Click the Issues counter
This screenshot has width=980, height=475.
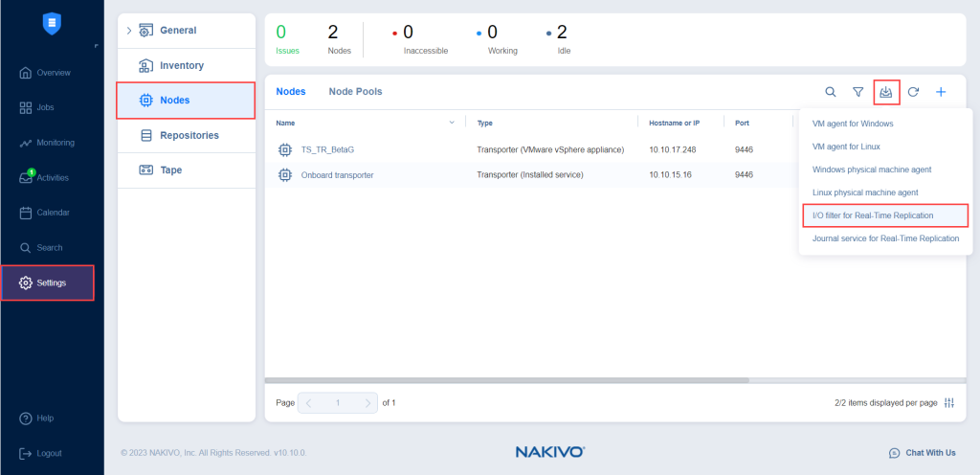tap(287, 40)
